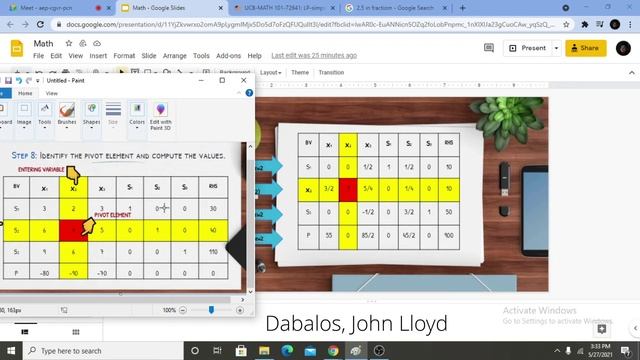Open Chrome extensions puzzle icon

pyautogui.click(x=584, y=24)
